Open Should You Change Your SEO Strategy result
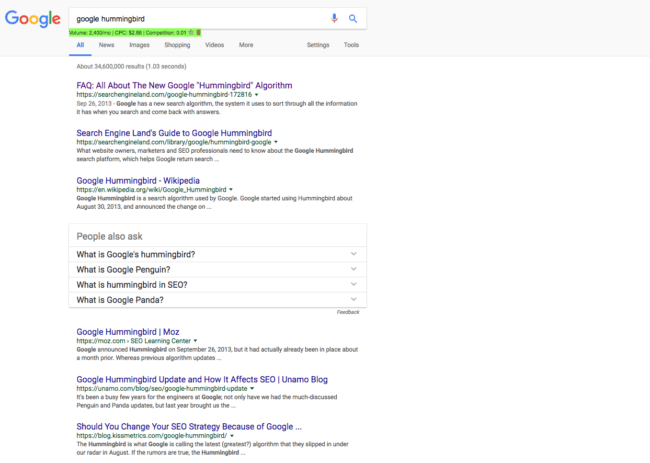650x463 pixels. [189, 427]
